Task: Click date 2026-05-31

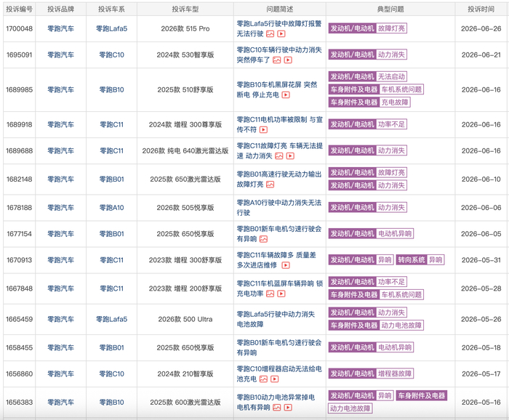Action: tap(481, 260)
